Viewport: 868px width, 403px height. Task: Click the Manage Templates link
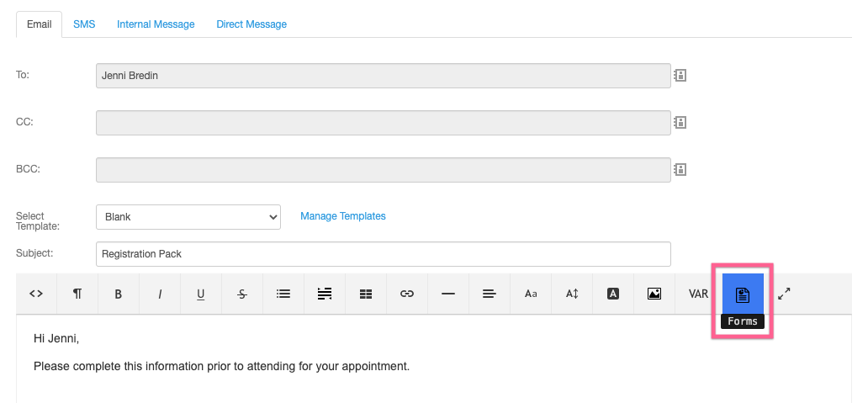click(x=343, y=216)
